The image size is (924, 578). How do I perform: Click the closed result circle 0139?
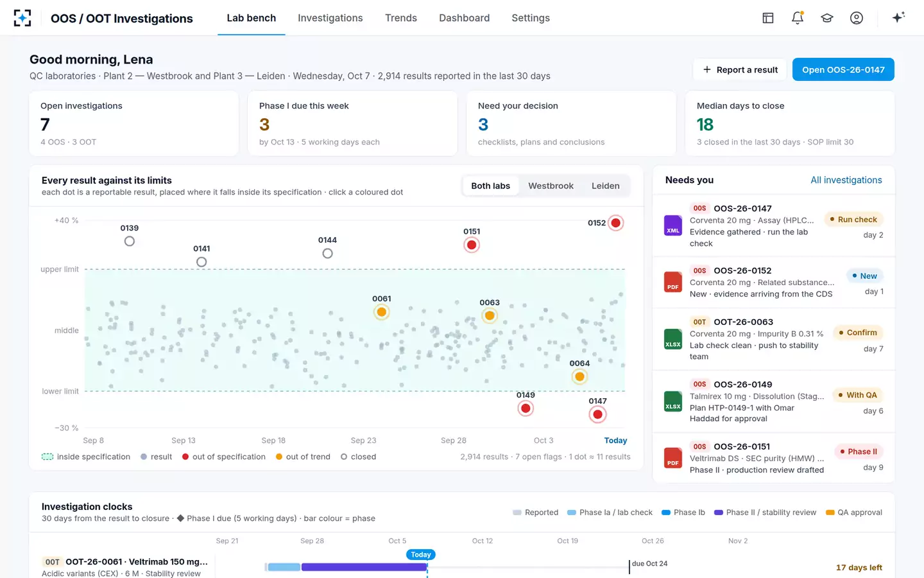tap(130, 241)
